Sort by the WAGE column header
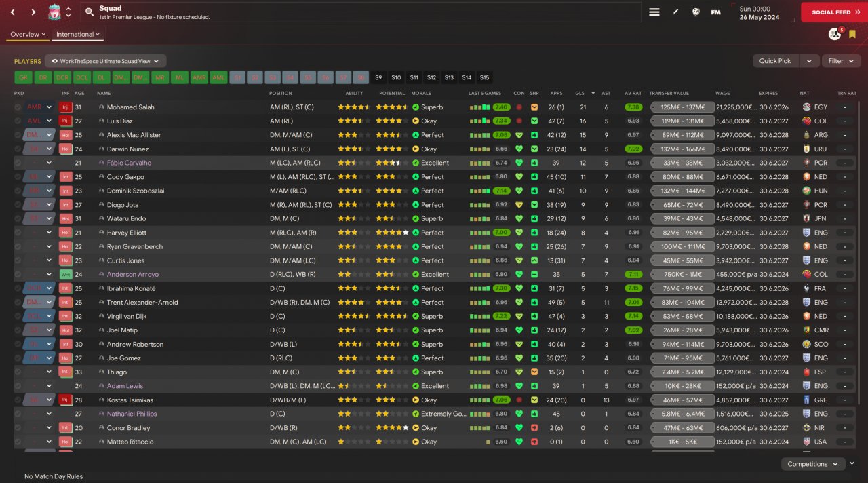The width and height of the screenshot is (868, 483). coord(723,93)
